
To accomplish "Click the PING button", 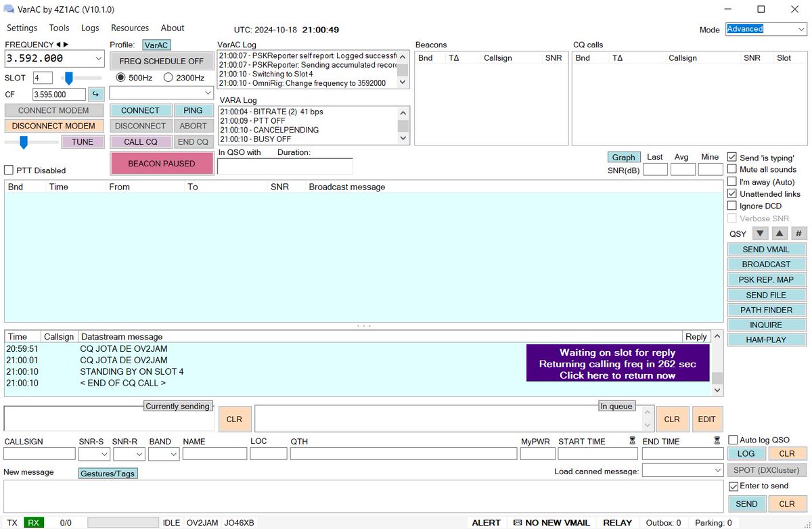I will 194,110.
